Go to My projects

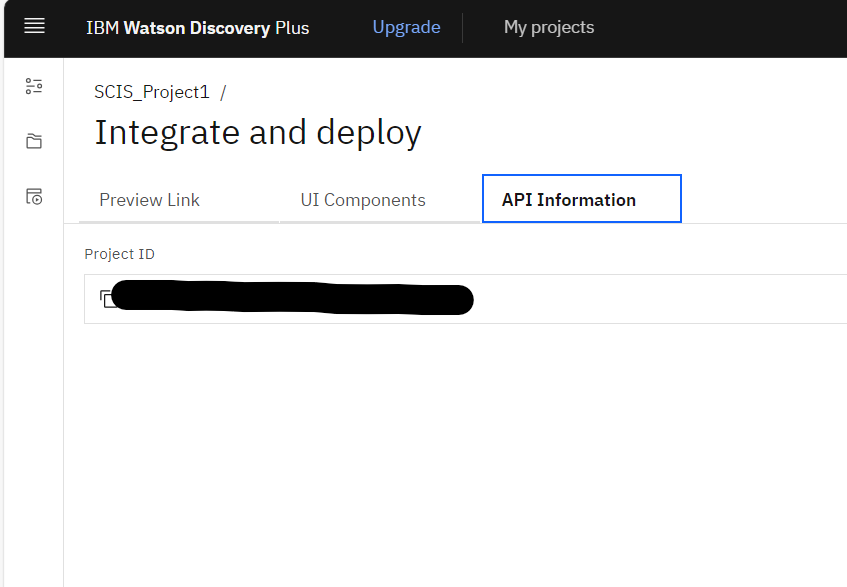[548, 27]
